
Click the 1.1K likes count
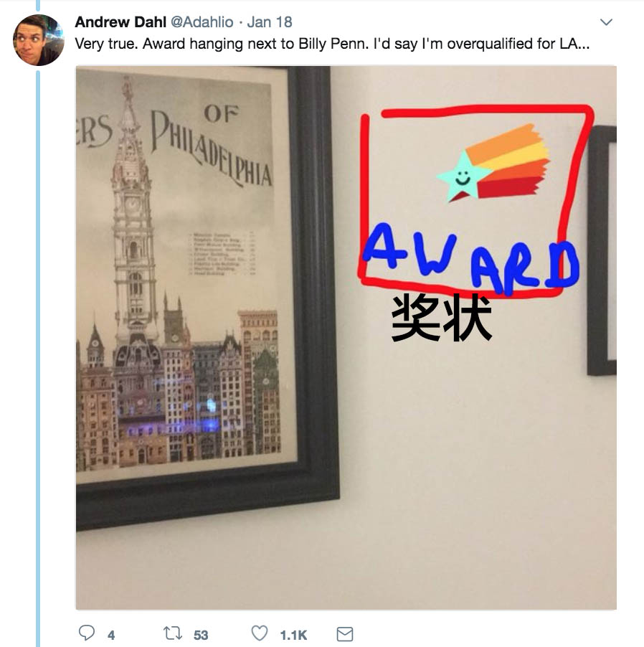293,635
